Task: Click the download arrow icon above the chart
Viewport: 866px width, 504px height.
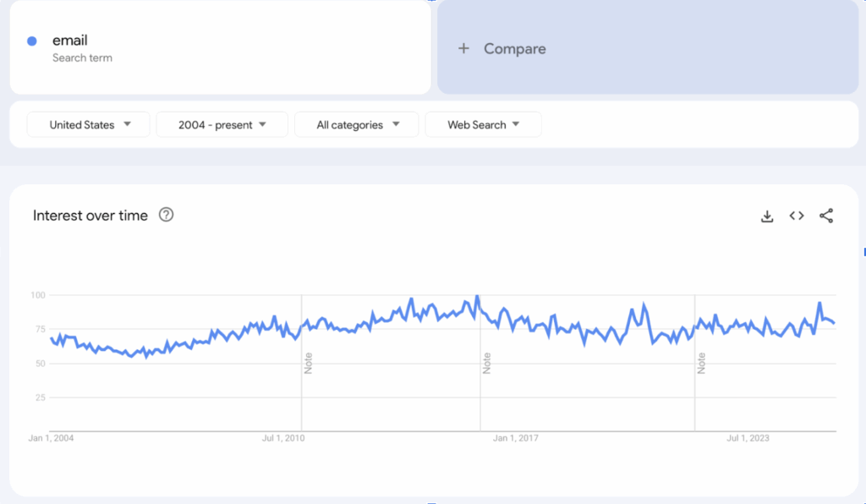Action: [766, 216]
